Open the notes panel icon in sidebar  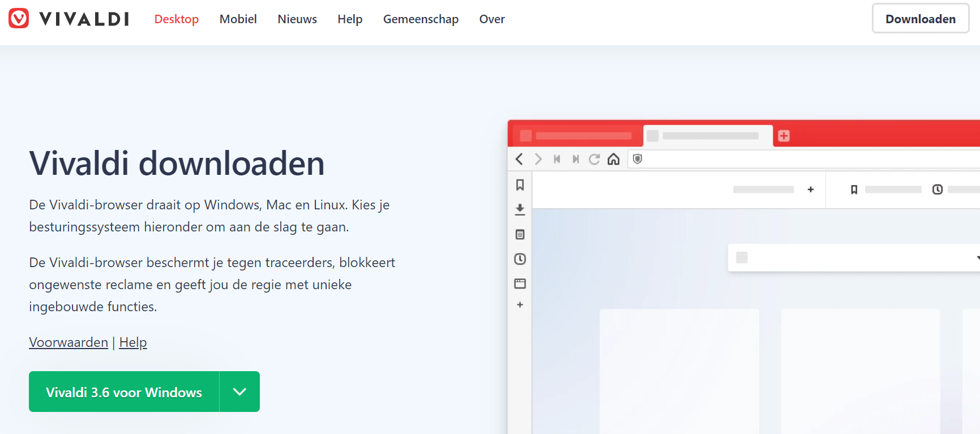click(x=520, y=234)
